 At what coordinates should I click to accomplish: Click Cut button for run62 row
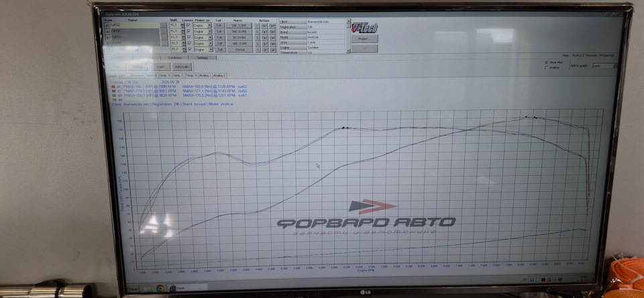click(x=219, y=26)
